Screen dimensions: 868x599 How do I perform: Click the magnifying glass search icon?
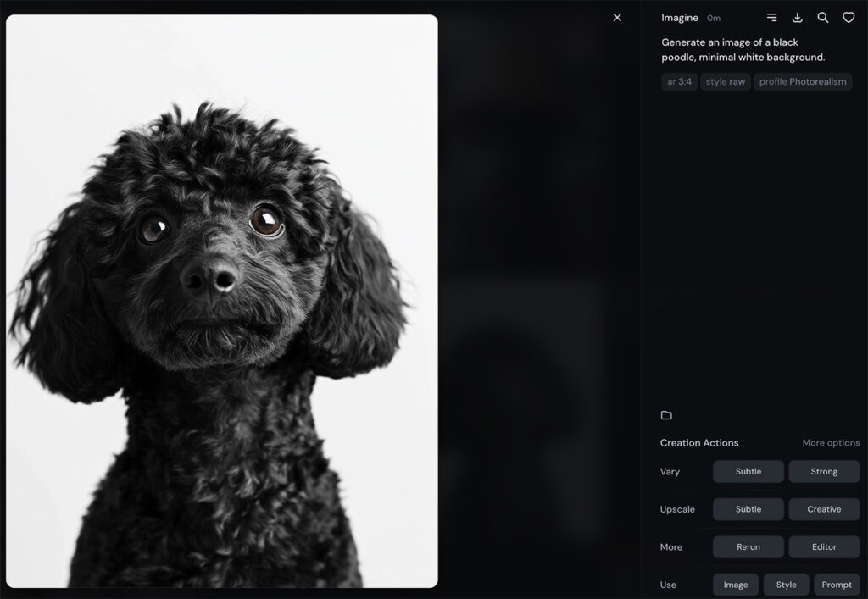tap(822, 18)
